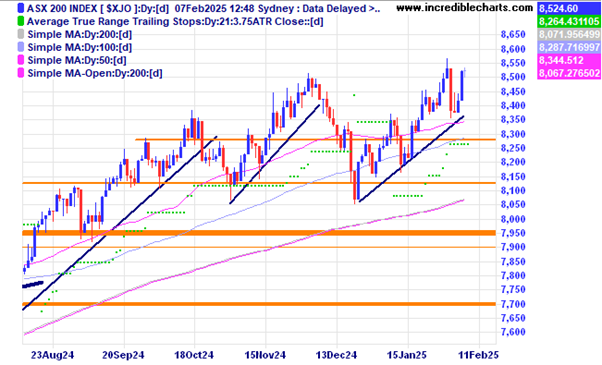Image resolution: width=602 pixels, height=365 pixels.
Task: Click the 7,700 price axis label
Action: (x=513, y=304)
